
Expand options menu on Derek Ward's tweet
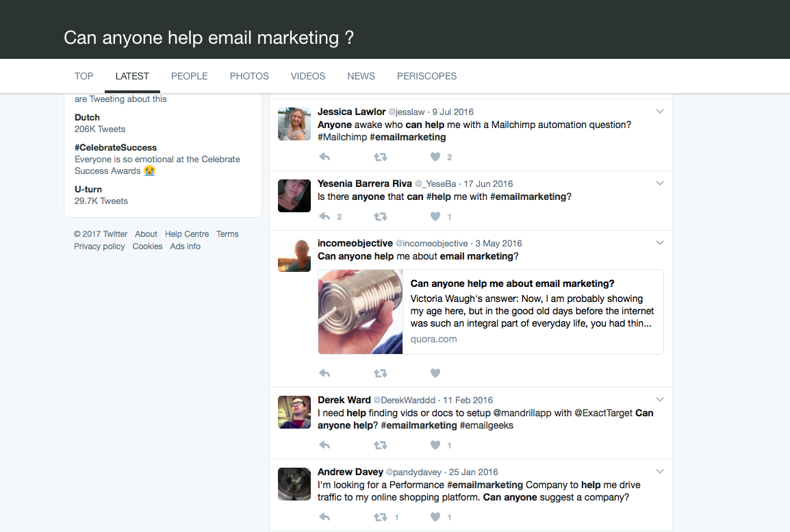(660, 399)
